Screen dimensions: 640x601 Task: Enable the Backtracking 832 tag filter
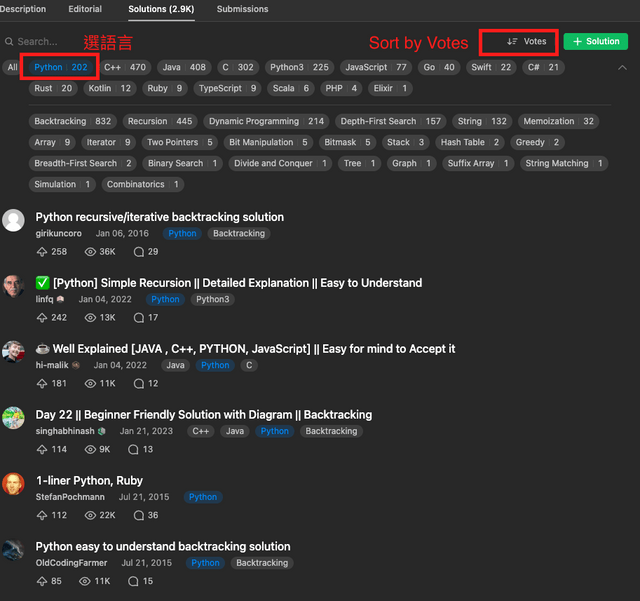(73, 121)
